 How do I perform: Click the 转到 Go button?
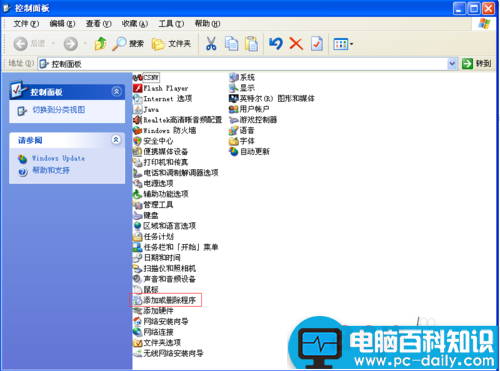[477, 64]
